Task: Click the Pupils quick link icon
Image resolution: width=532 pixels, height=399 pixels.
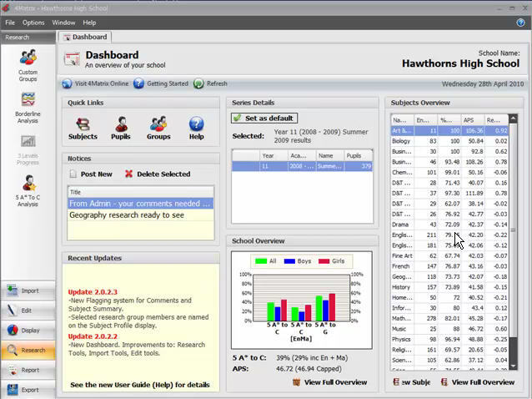Action: coord(122,128)
